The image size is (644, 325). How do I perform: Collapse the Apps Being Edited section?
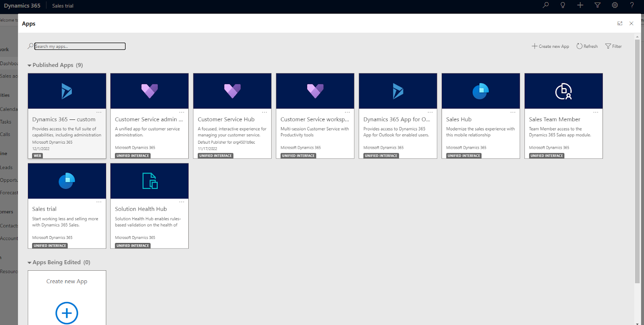tap(29, 263)
